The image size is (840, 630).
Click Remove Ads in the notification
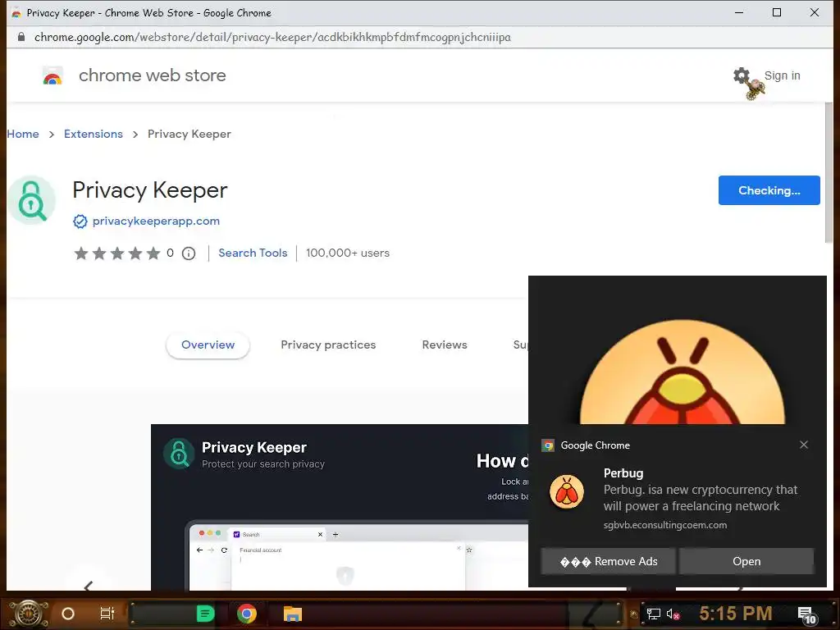point(608,561)
